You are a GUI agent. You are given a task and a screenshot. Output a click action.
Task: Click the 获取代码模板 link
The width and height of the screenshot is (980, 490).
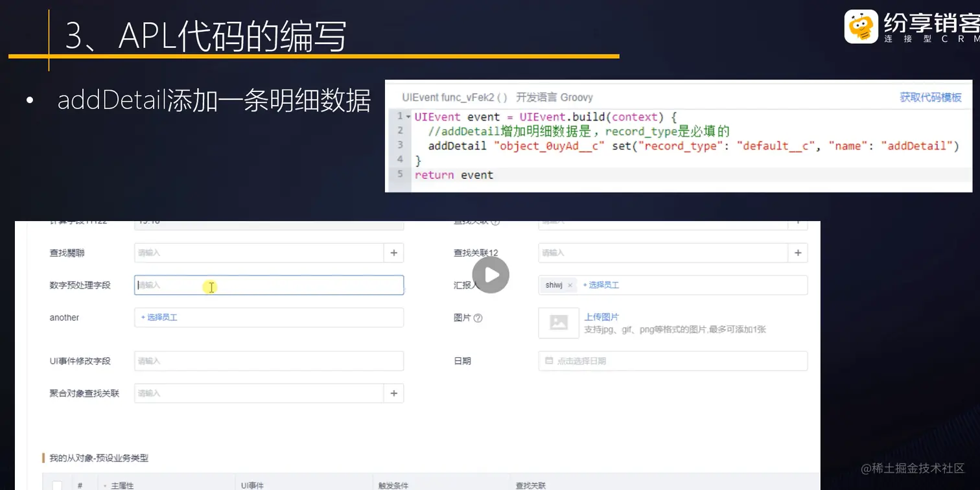(931, 97)
